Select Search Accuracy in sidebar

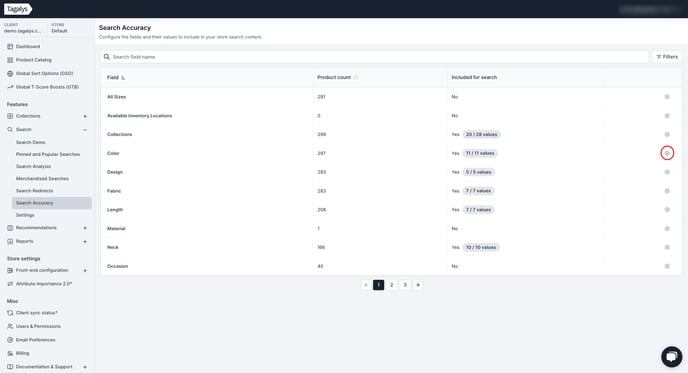pyautogui.click(x=52, y=203)
